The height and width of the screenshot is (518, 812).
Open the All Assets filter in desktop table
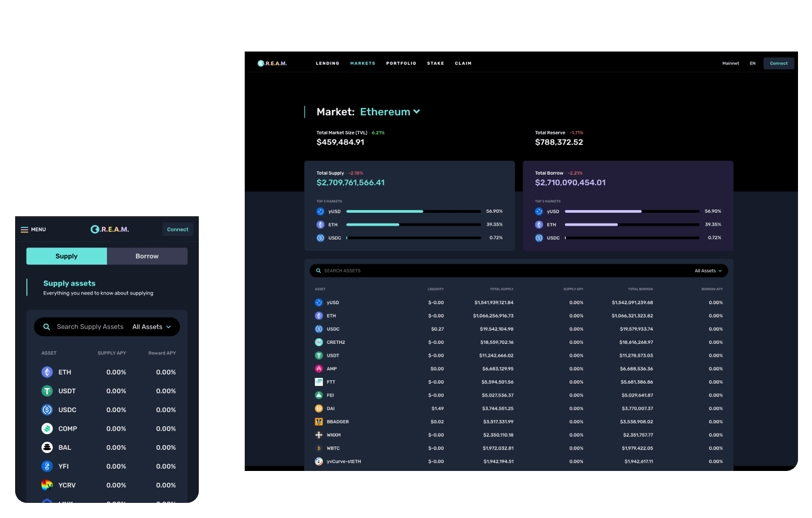708,271
